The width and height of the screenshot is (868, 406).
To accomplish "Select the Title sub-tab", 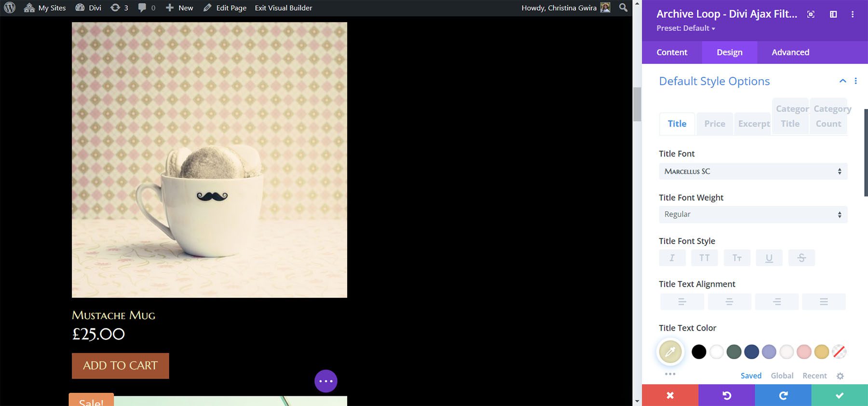I will (x=677, y=124).
